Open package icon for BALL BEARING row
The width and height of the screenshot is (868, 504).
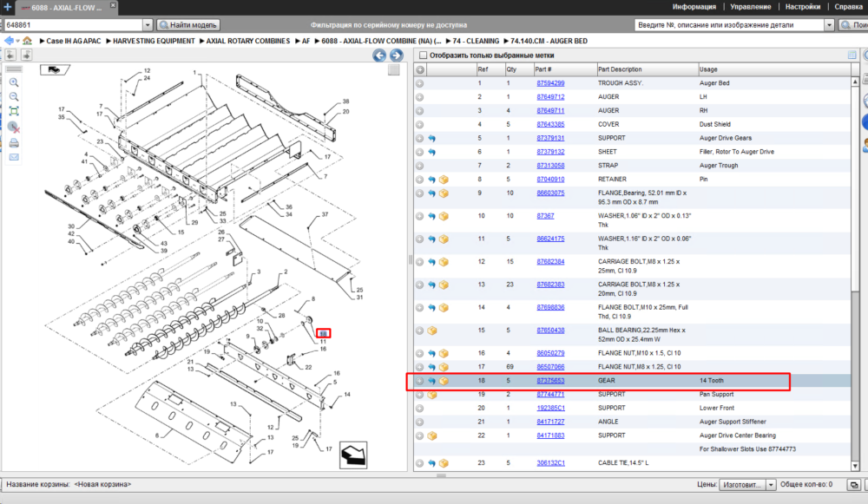[431, 331]
